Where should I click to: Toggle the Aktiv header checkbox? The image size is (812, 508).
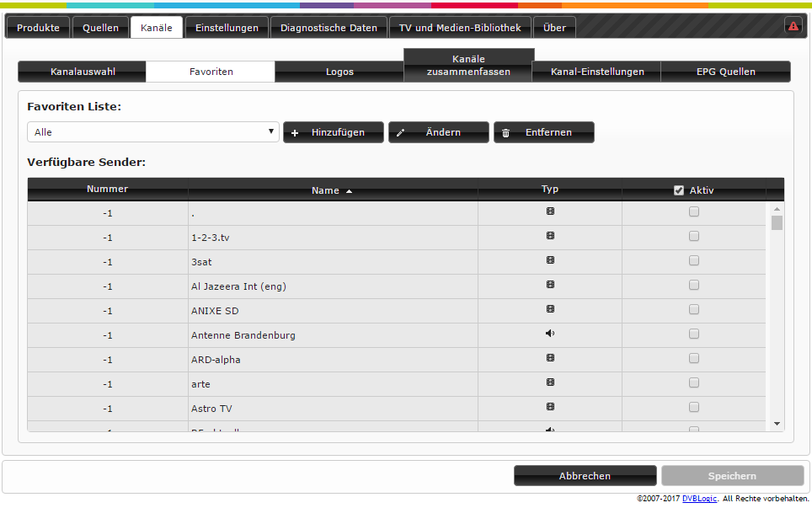pos(679,190)
